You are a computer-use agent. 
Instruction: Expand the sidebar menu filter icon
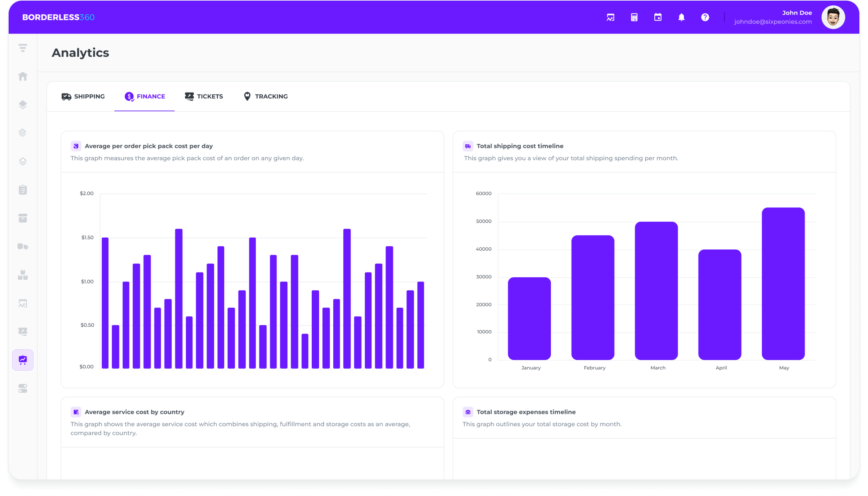pyautogui.click(x=23, y=48)
